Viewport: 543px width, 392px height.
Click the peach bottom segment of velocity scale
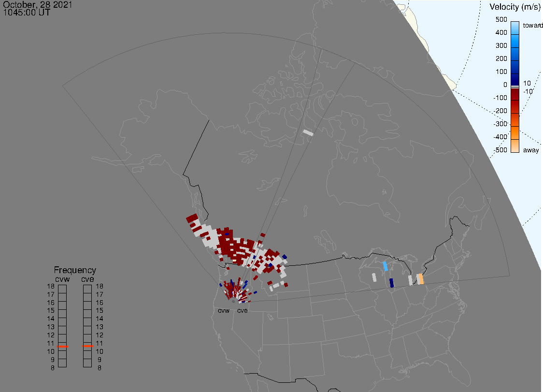tap(515, 146)
